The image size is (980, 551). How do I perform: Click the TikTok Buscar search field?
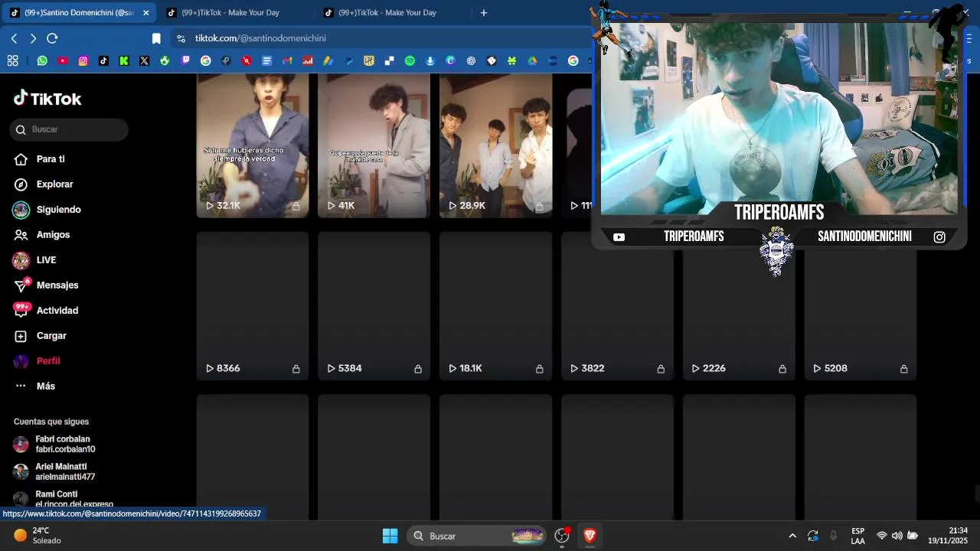tap(69, 129)
